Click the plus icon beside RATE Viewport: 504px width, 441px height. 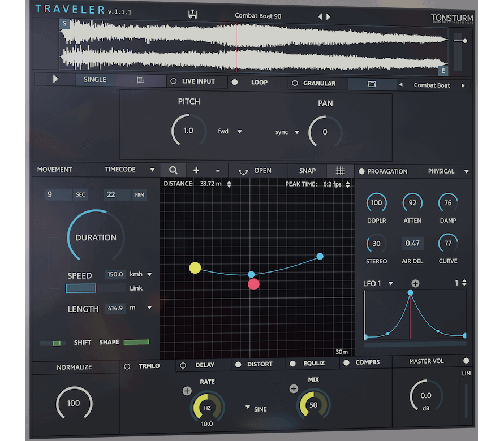pos(187,391)
